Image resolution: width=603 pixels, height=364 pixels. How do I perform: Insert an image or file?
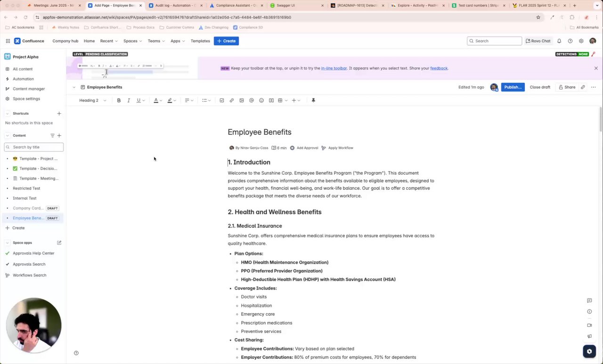[x=242, y=100]
